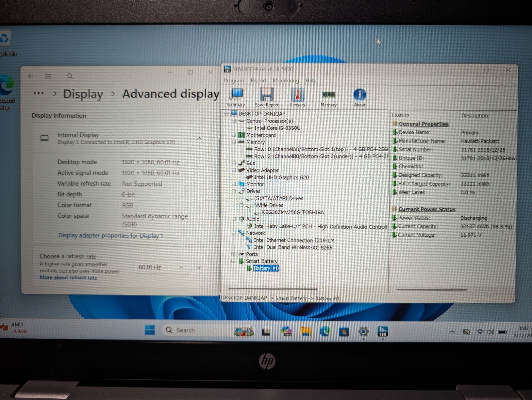This screenshot has height=400, width=532.
Task: Select the Motherboard tree node
Action: tap(261, 135)
